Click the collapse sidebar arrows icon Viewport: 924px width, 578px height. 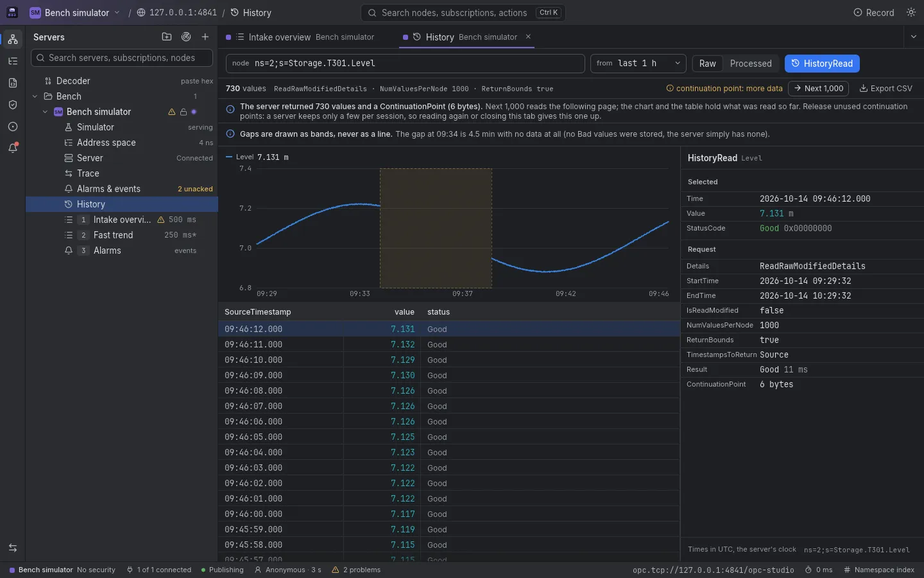point(13,548)
